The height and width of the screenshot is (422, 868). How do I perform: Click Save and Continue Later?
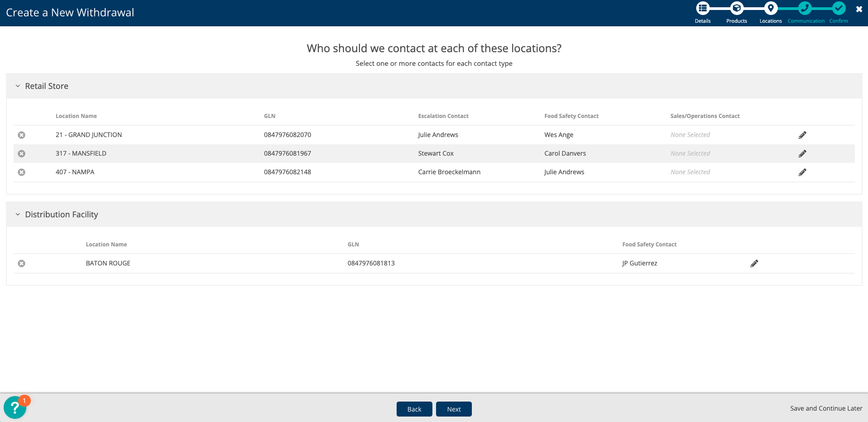pyautogui.click(x=826, y=408)
